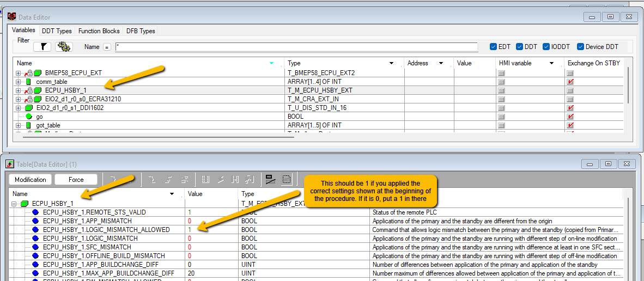Toggle Exchange On STBY checkbox for comm_table
This screenshot has height=281, width=644.
[570, 82]
